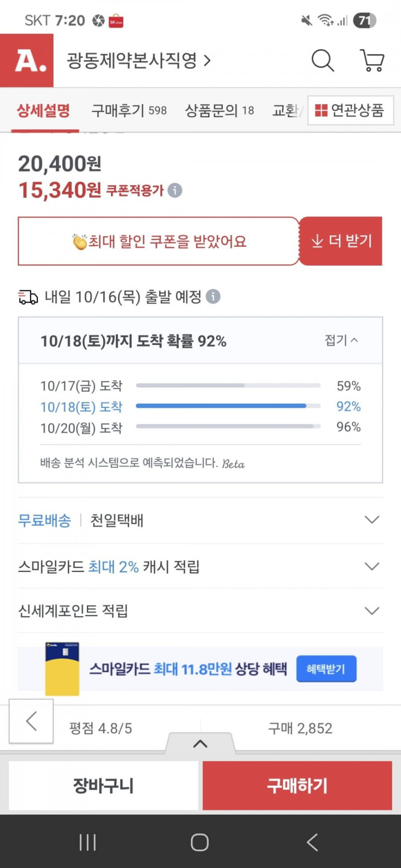Tap the red Auction A. logo
Image resolution: width=401 pixels, height=868 pixels.
click(27, 60)
